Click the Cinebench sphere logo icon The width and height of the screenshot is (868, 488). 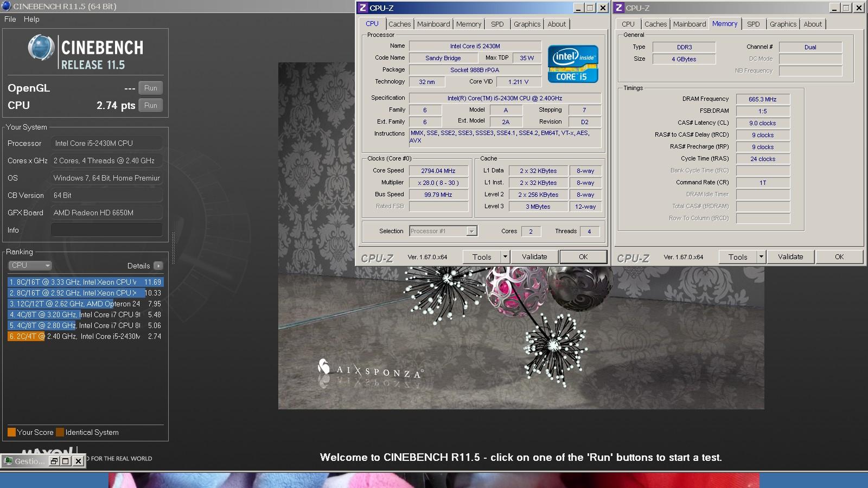pos(41,47)
